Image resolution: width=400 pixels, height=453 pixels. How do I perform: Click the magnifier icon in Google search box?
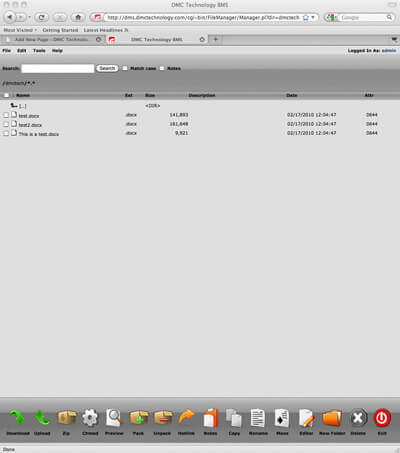click(389, 17)
